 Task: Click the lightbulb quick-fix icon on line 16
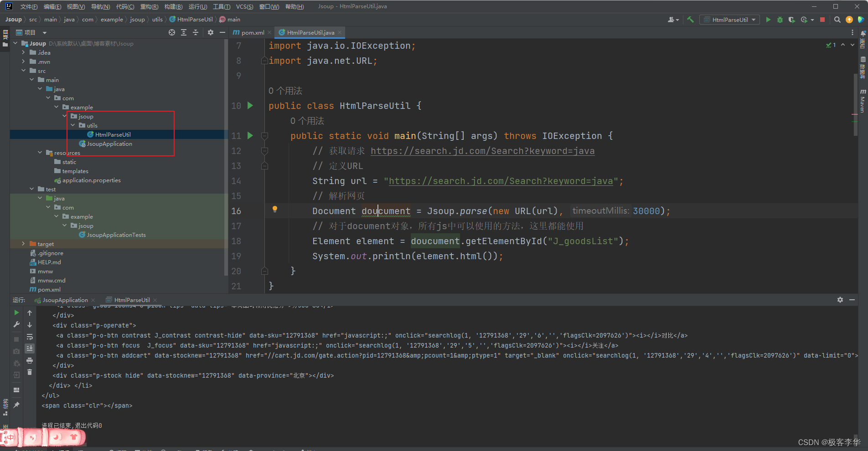pos(274,209)
